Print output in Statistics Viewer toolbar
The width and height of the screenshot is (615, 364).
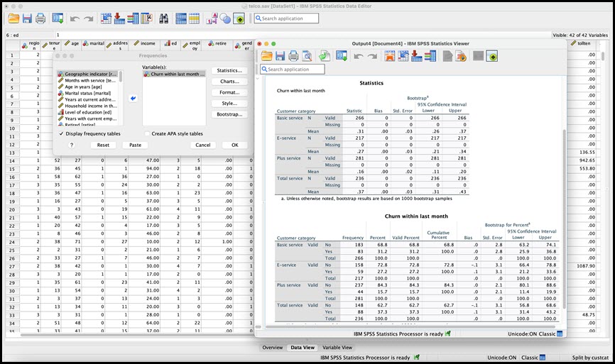[293, 56]
